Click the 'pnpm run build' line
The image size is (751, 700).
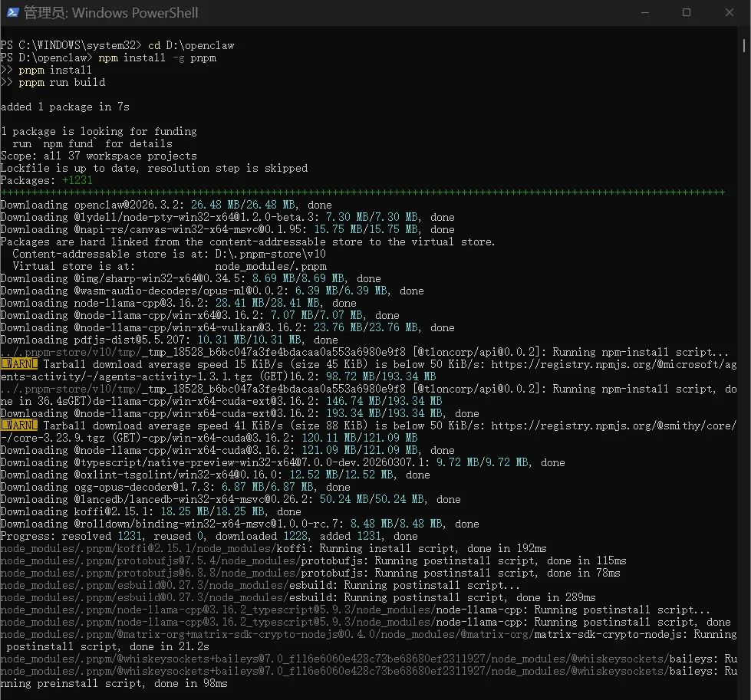tap(53, 82)
